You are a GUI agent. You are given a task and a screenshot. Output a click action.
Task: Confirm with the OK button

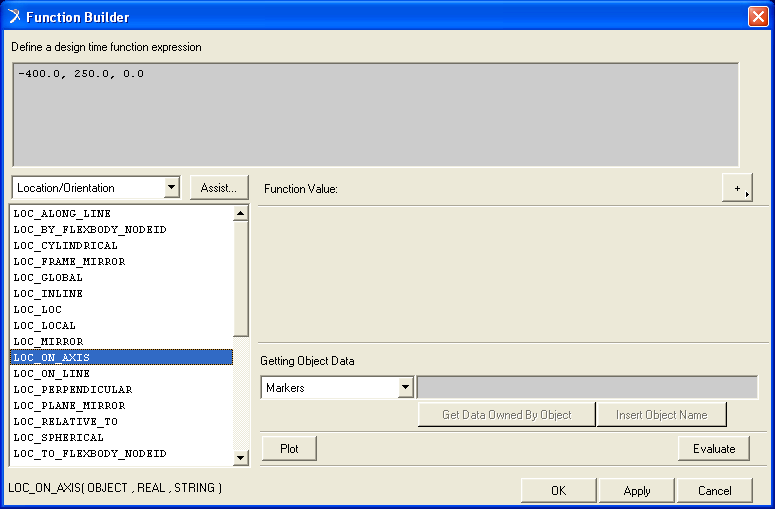559,490
